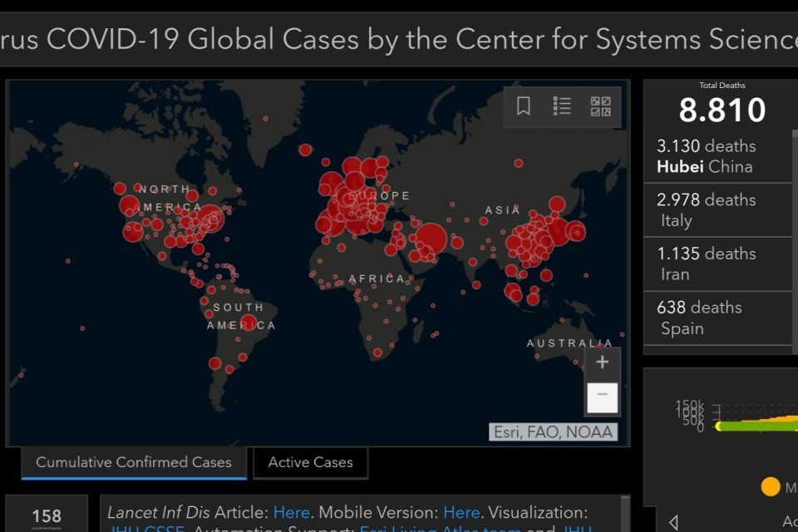This screenshot has width=798, height=532.
Task: Select the Italy deaths entry
Action: click(x=718, y=209)
